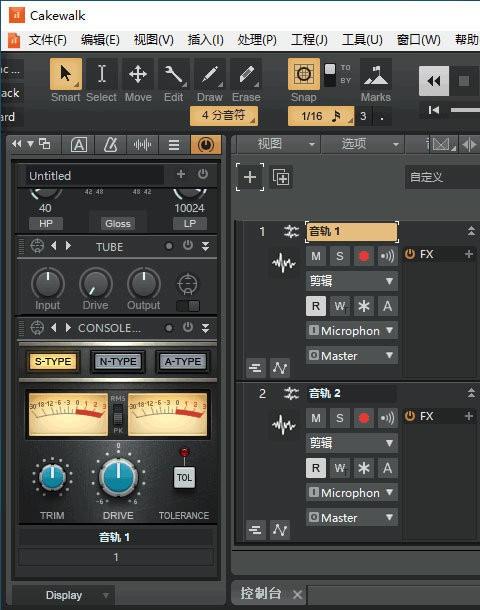Toggle the Snap to grid button
The height and width of the screenshot is (610, 480).
coord(304,74)
